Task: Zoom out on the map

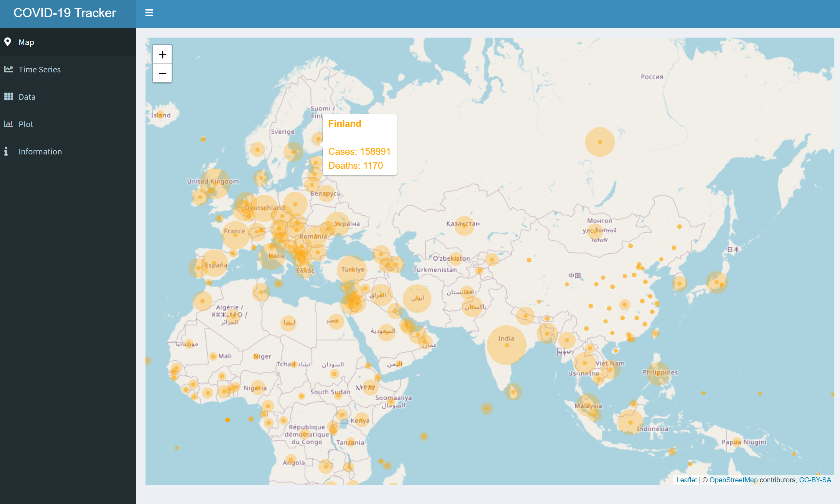Action: pos(162,73)
